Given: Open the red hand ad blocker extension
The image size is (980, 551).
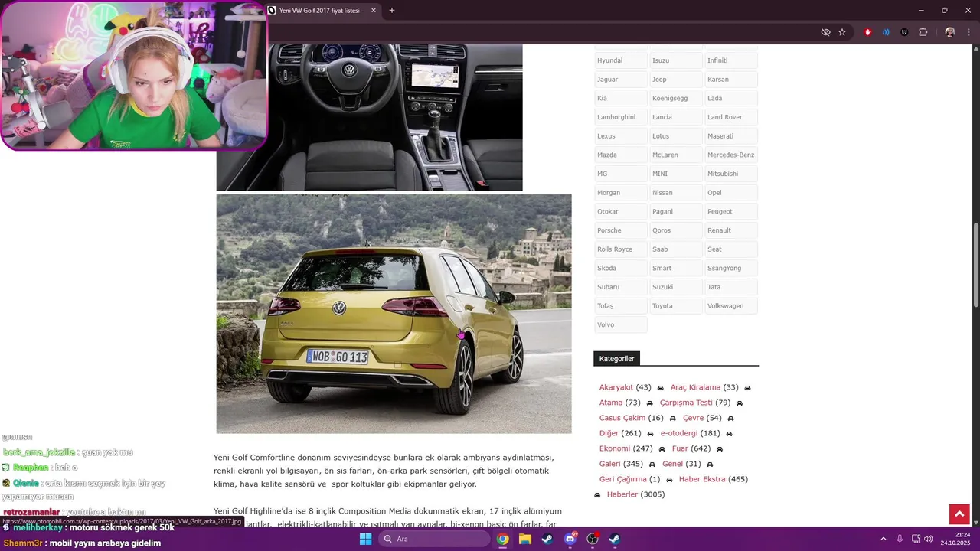Looking at the screenshot, I should 867,32.
